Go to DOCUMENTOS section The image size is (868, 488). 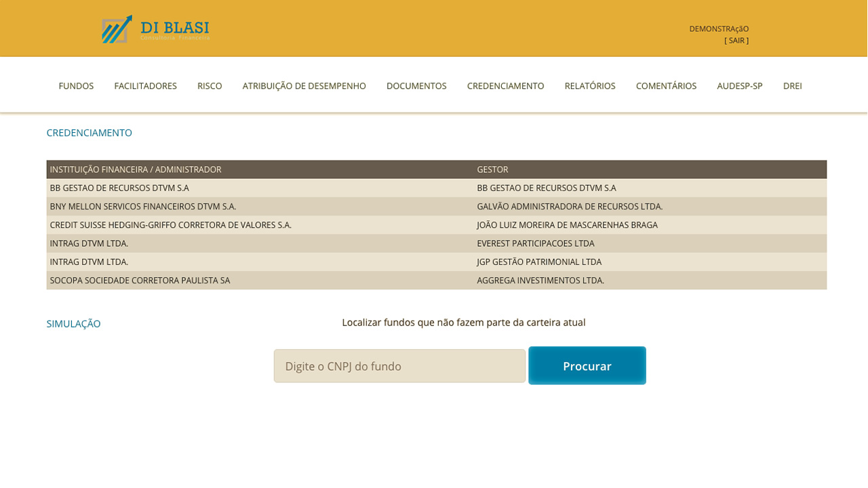pyautogui.click(x=416, y=86)
